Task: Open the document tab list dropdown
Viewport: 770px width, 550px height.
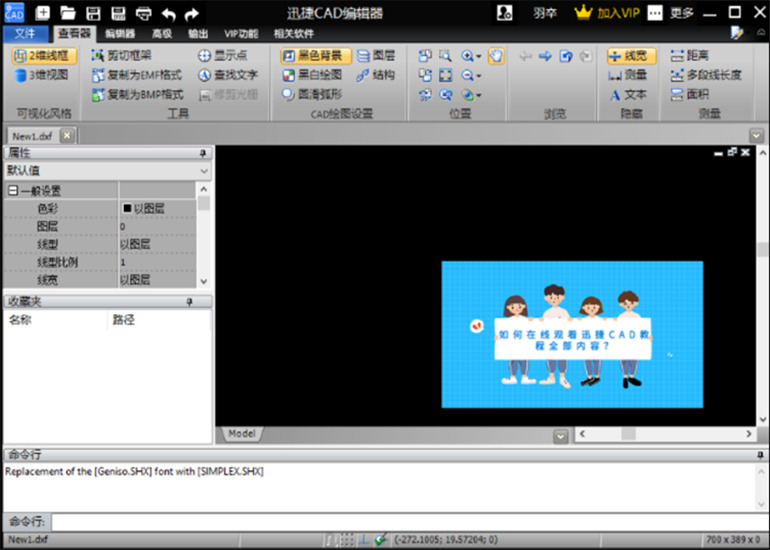Action: point(756,135)
